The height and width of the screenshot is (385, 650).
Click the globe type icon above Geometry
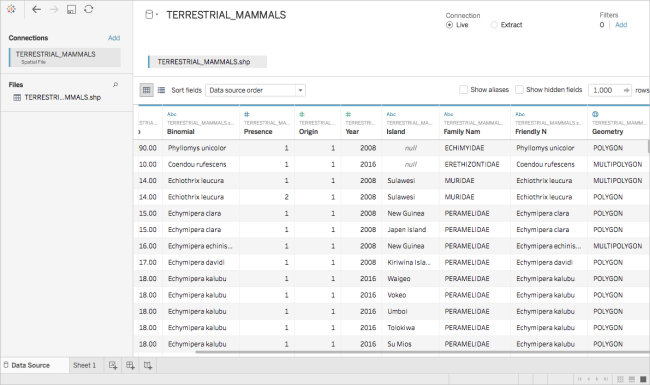[595, 114]
